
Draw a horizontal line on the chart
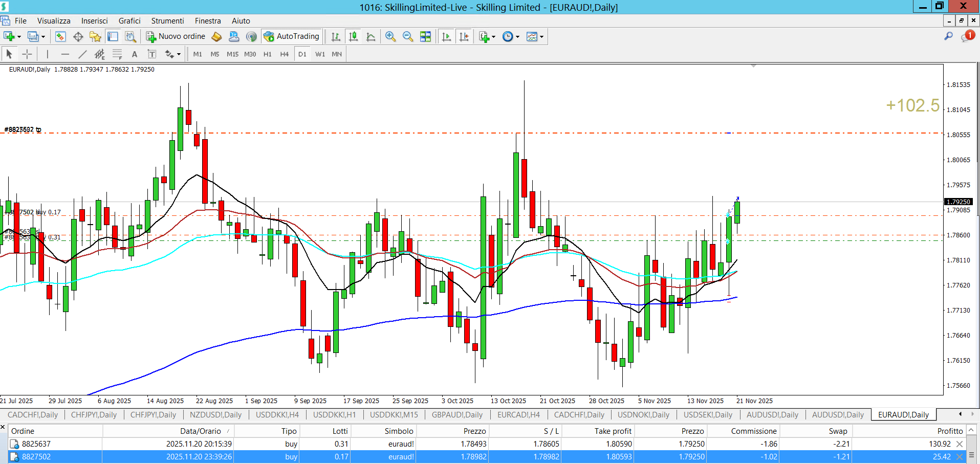(65, 54)
